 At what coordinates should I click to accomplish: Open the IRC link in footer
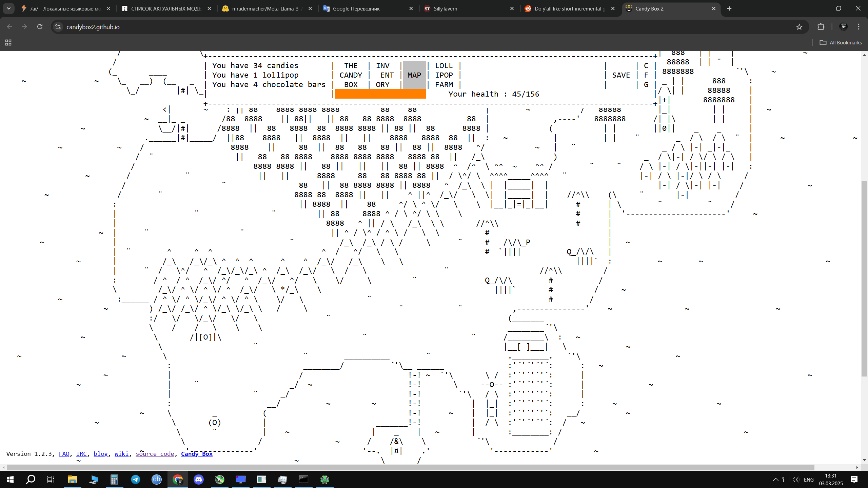(x=81, y=454)
